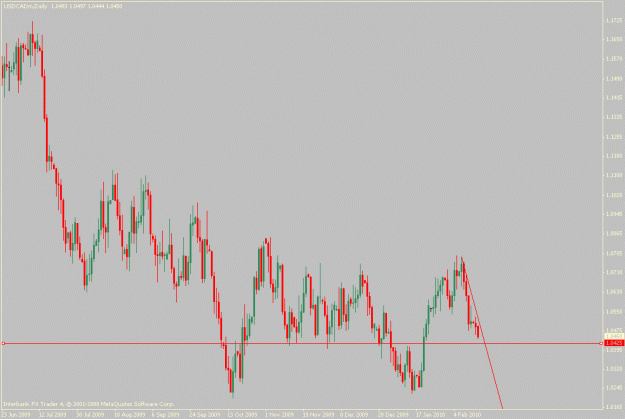Click the 19 Nov 2009 date label
625x419 pixels.
pos(318,415)
